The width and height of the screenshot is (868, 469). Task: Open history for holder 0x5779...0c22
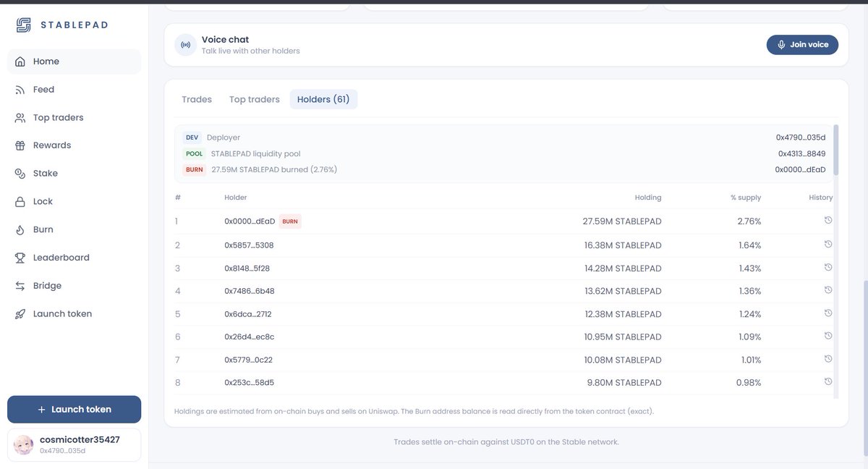828,359
